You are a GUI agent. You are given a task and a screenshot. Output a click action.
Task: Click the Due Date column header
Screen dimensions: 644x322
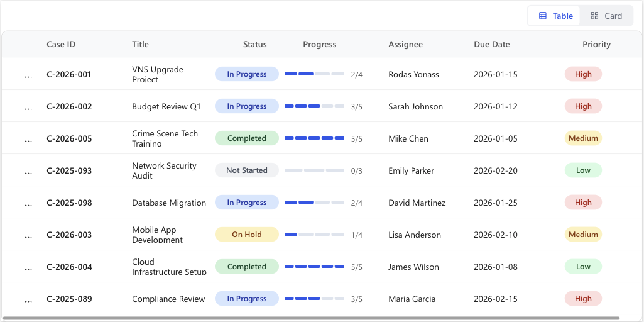pos(491,45)
